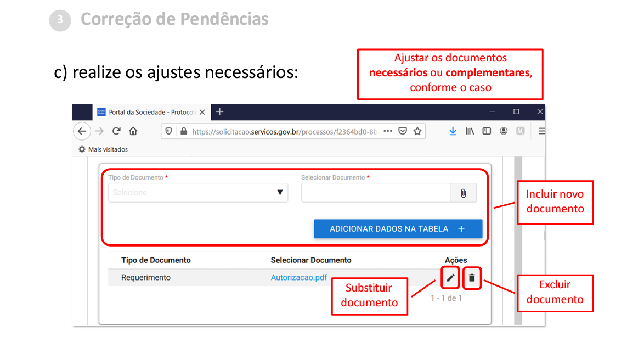Click the pencil edit icon for Requerimento

click(450, 278)
